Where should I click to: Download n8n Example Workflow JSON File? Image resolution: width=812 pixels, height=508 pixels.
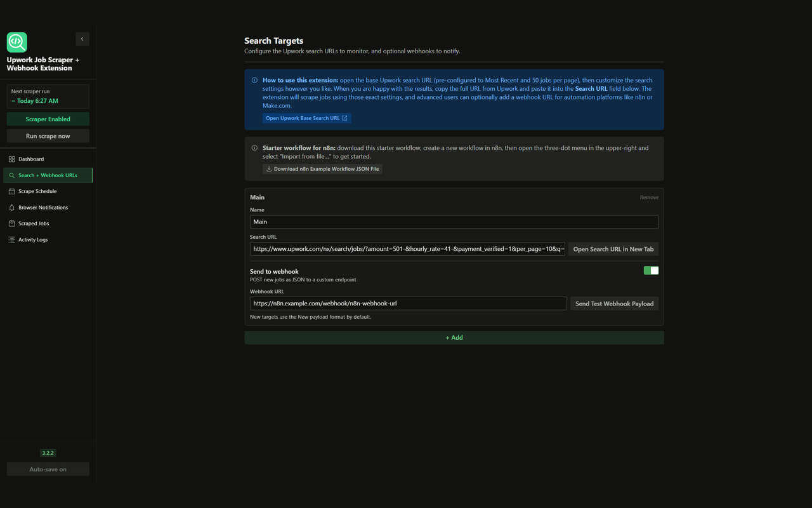(322, 169)
